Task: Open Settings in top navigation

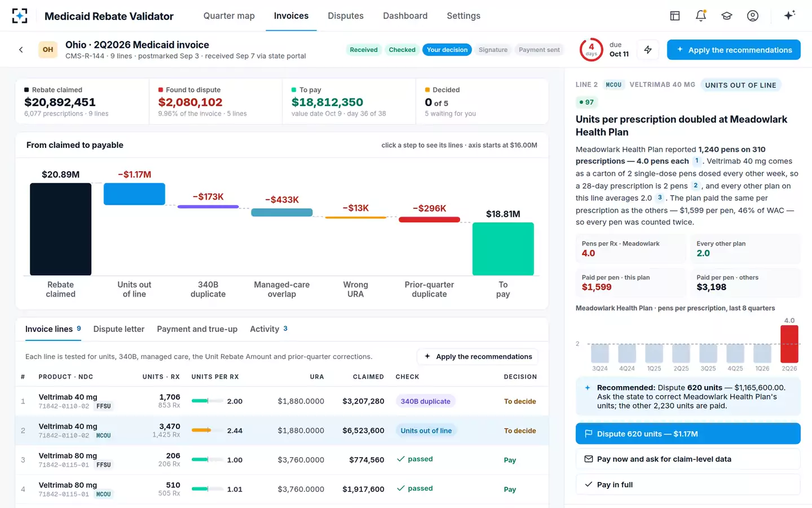Action: point(464,16)
